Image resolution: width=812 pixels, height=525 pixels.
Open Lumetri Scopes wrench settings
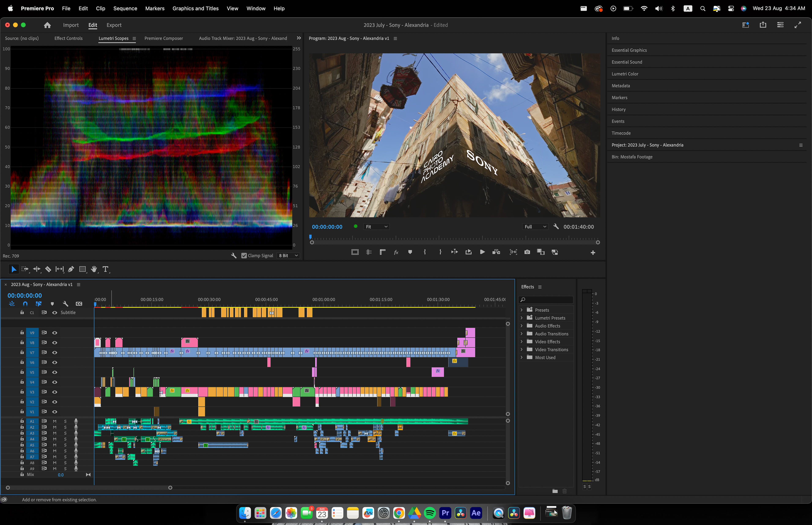[x=234, y=256]
